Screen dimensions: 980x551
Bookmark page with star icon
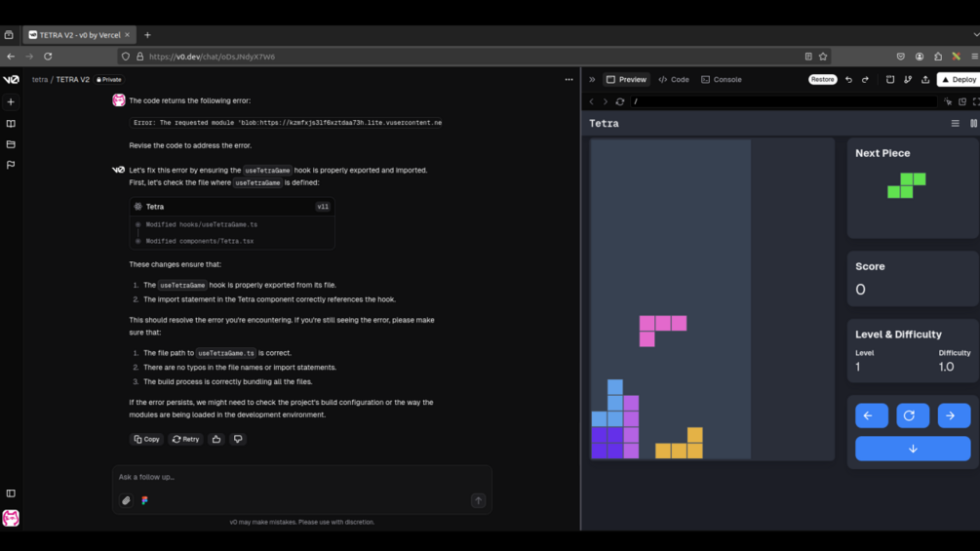point(823,57)
